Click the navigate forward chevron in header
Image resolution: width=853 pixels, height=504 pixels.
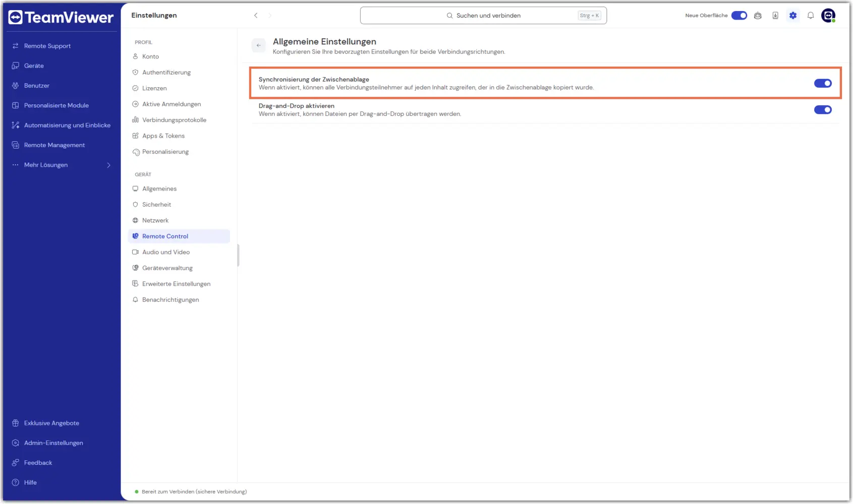[x=270, y=16]
